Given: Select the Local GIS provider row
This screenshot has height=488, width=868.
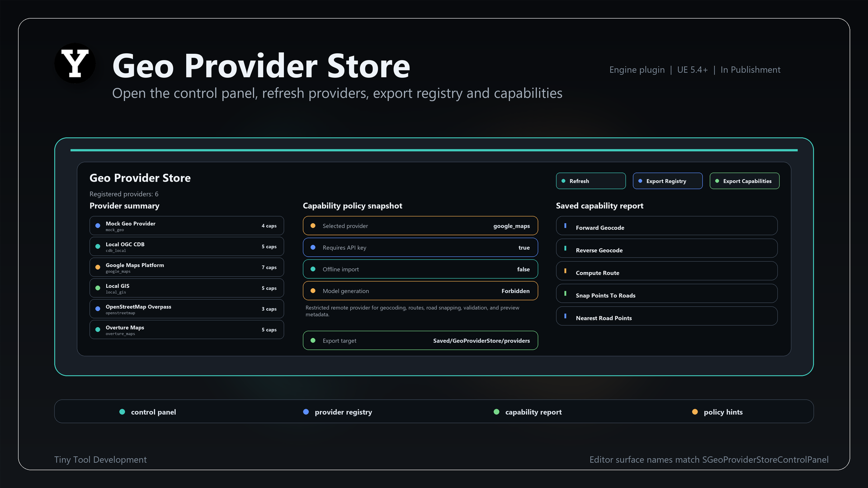Looking at the screenshot, I should pyautogui.click(x=187, y=288).
